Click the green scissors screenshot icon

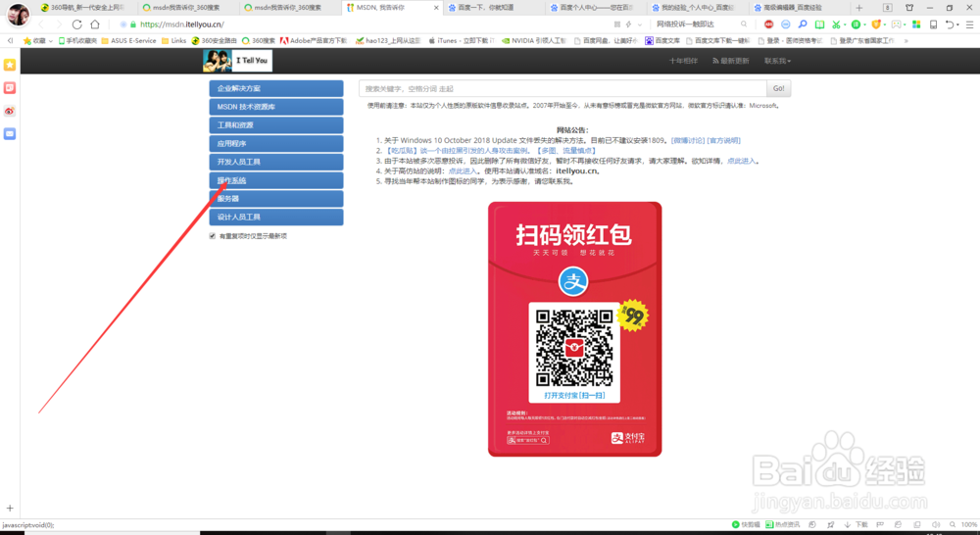click(836, 24)
